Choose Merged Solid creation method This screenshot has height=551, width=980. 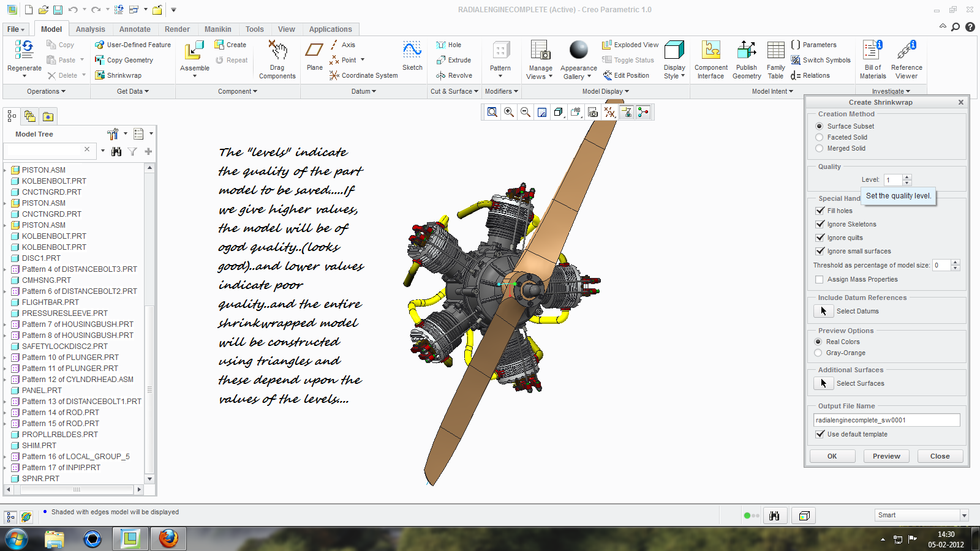819,148
